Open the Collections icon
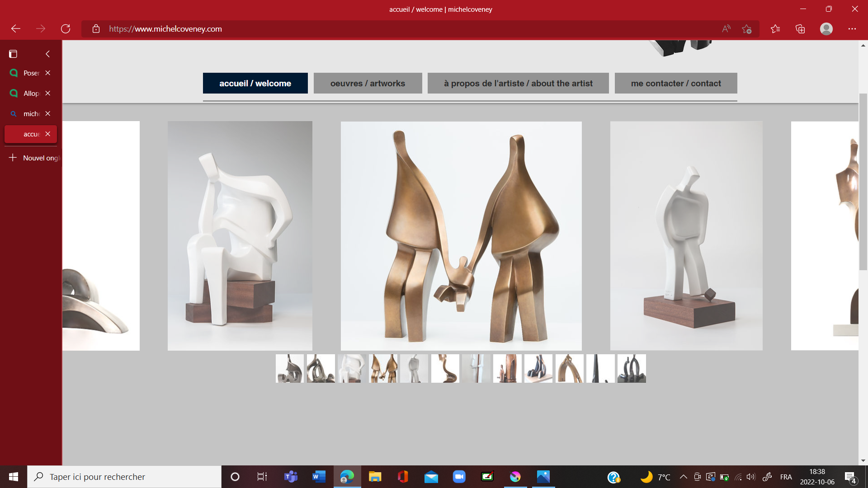Viewport: 868px width, 488px height. coord(800,29)
